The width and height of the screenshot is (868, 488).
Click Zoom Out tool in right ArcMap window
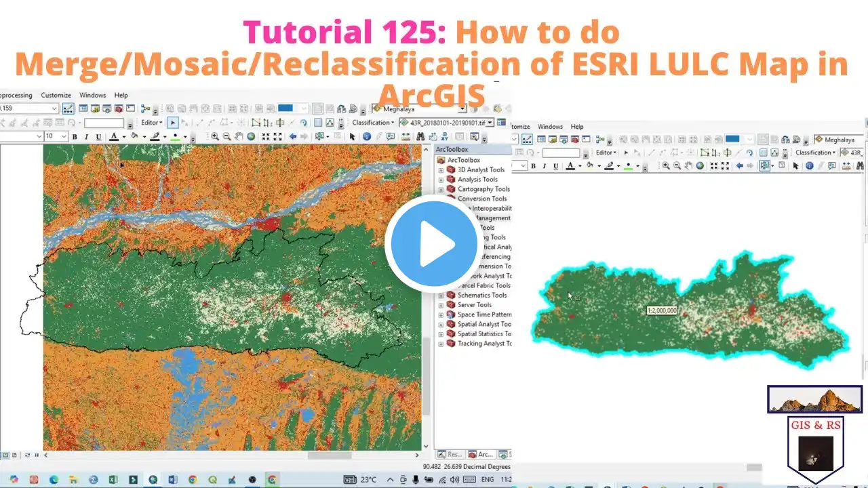677,166
